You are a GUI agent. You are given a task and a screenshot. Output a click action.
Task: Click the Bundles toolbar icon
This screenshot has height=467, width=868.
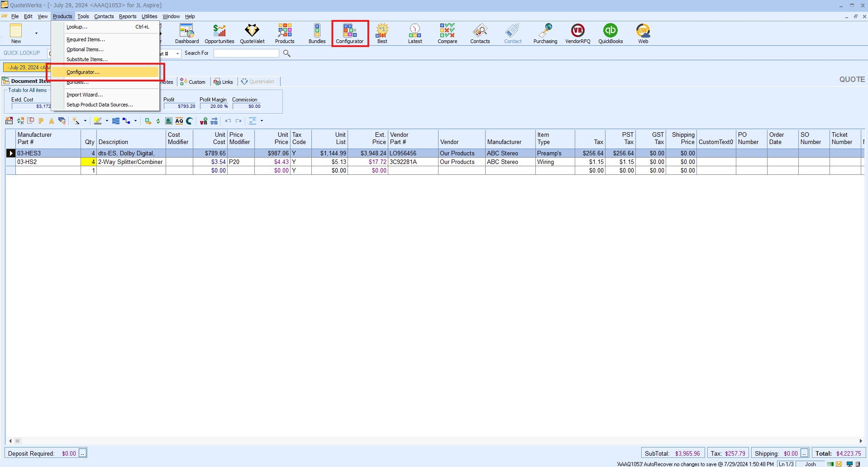[317, 34]
